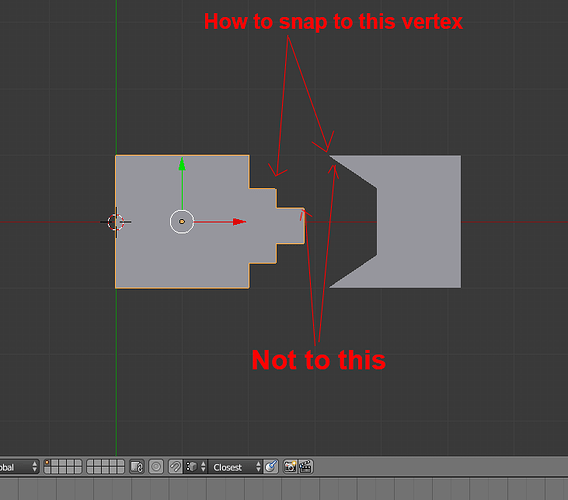Click the white circle at the gizmo center
568x500 pixels.
point(182,221)
